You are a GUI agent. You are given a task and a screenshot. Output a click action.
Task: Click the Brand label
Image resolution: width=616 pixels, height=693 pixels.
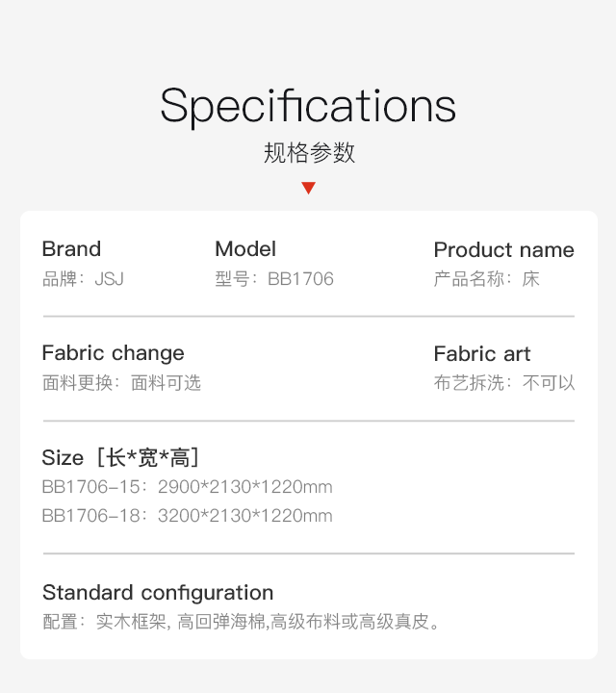click(71, 249)
